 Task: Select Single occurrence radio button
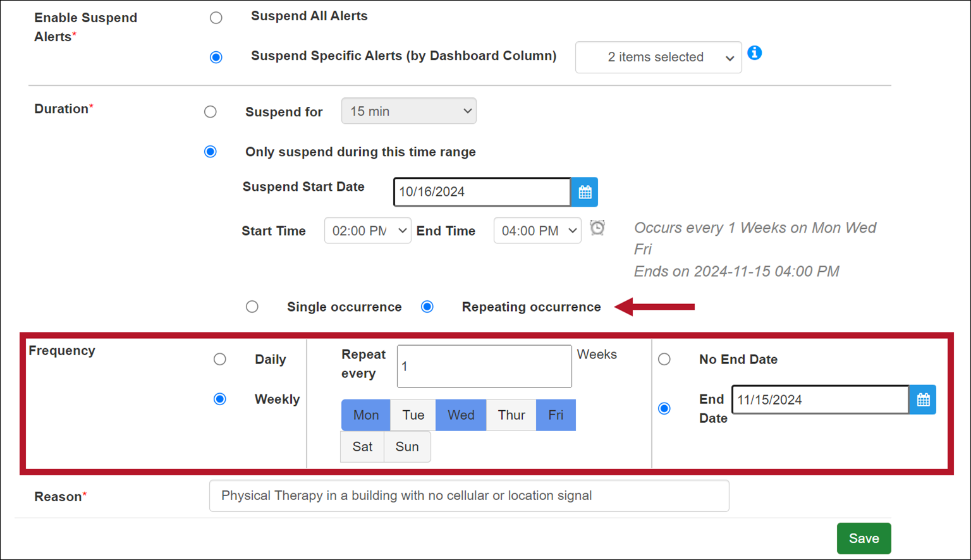pos(252,307)
